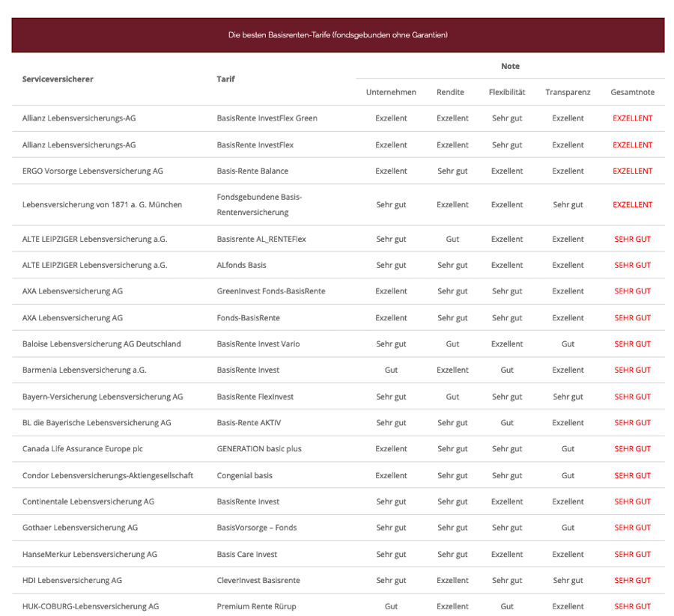The image size is (674, 616).
Task: Select insurer "HDI Lebensversicherung AG"
Action: tap(72, 580)
